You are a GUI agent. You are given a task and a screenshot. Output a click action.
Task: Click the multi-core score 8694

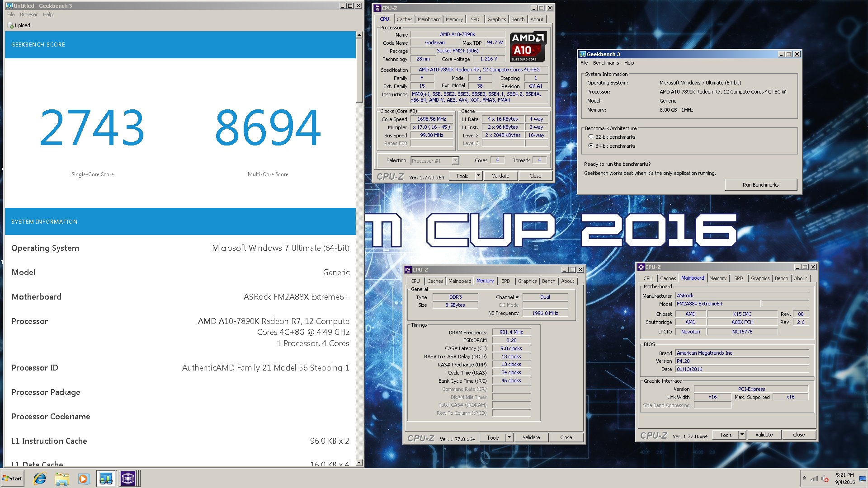click(268, 128)
